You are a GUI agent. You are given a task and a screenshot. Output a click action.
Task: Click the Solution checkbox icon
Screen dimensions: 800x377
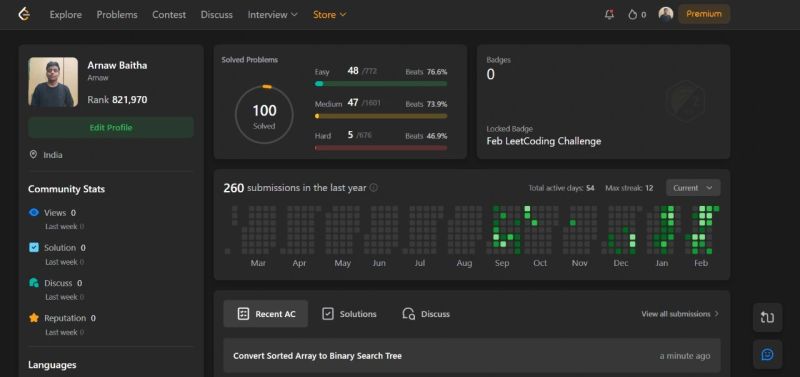(34, 247)
